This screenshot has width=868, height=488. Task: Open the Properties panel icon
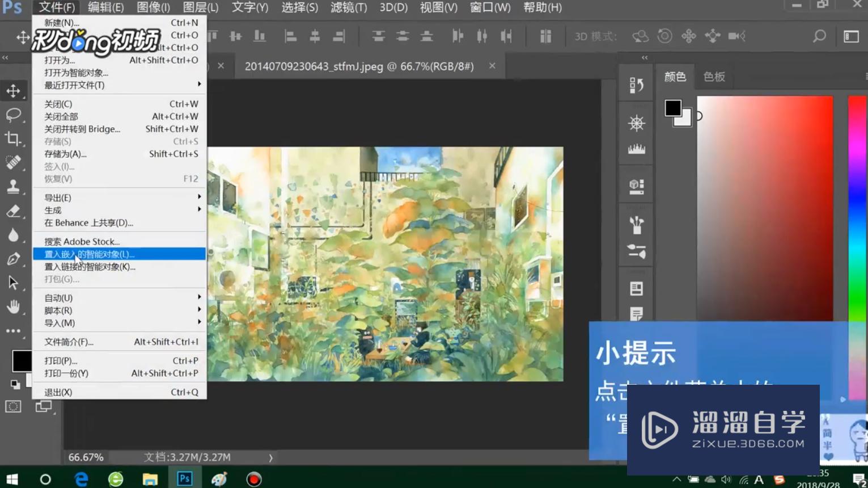click(x=636, y=289)
